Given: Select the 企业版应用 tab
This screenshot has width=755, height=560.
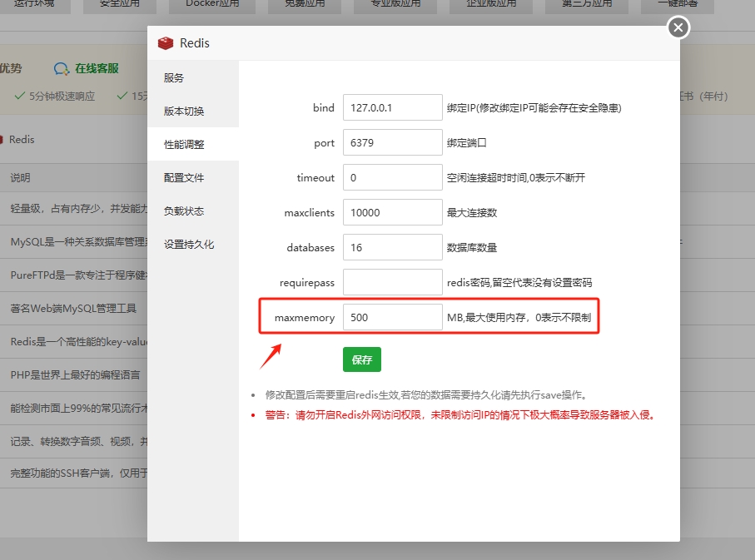Looking at the screenshot, I should point(490,5).
